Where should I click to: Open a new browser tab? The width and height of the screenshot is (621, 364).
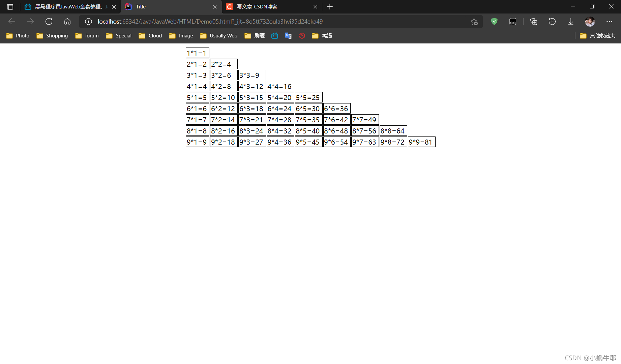pyautogui.click(x=330, y=7)
